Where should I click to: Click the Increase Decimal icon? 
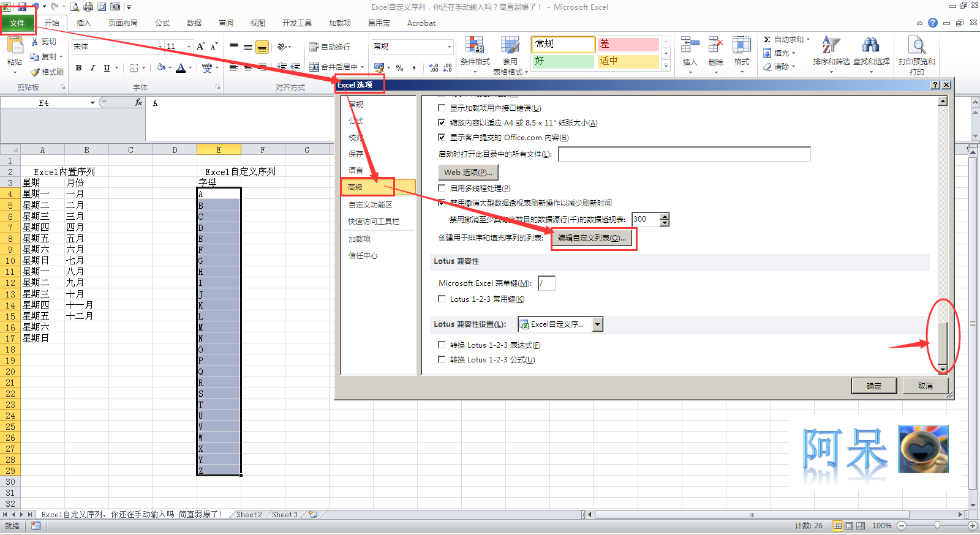click(x=434, y=68)
